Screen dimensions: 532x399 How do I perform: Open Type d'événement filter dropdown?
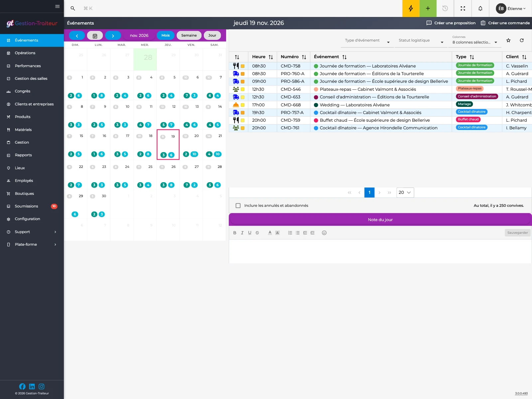coord(367,41)
